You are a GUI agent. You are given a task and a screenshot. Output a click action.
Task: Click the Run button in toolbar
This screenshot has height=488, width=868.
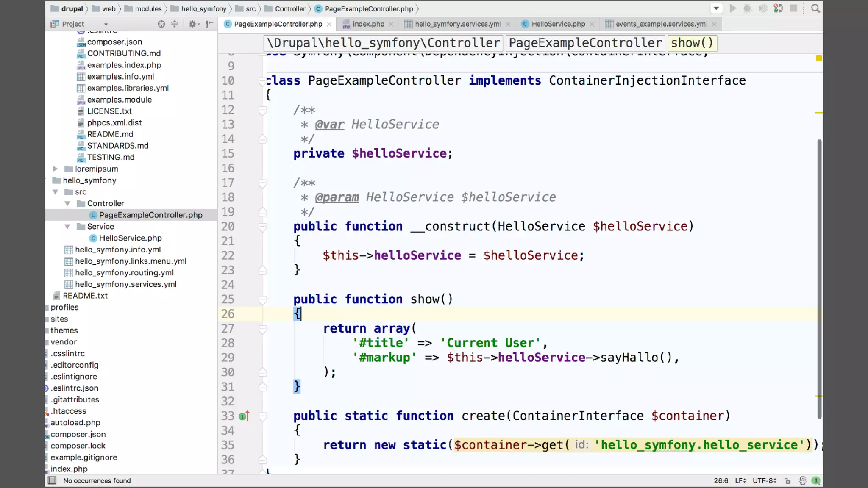[732, 8]
